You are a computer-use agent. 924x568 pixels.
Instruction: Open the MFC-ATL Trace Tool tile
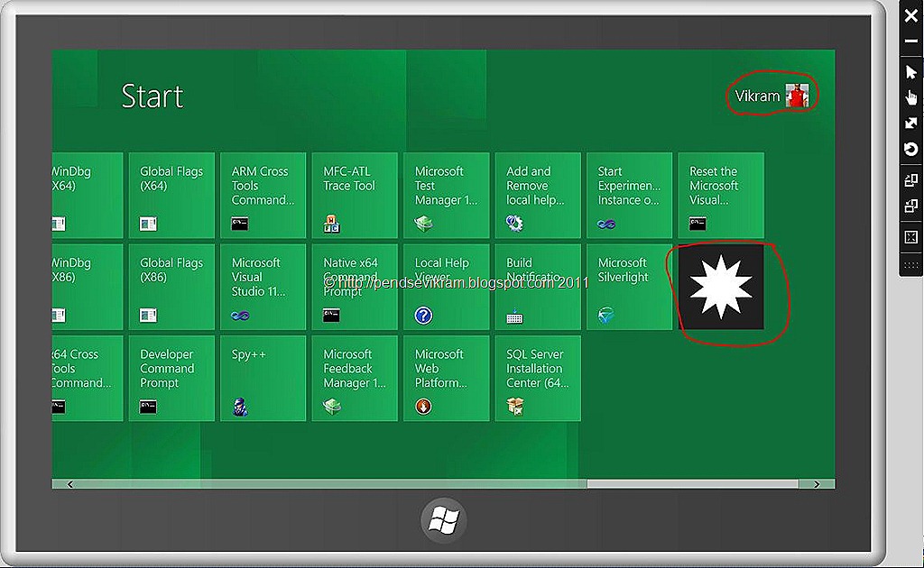click(355, 196)
